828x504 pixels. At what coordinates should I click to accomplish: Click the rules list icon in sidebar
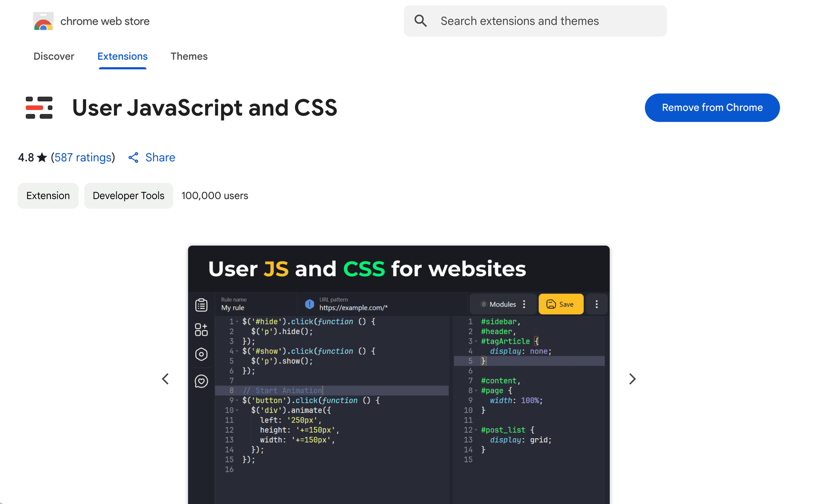201,305
